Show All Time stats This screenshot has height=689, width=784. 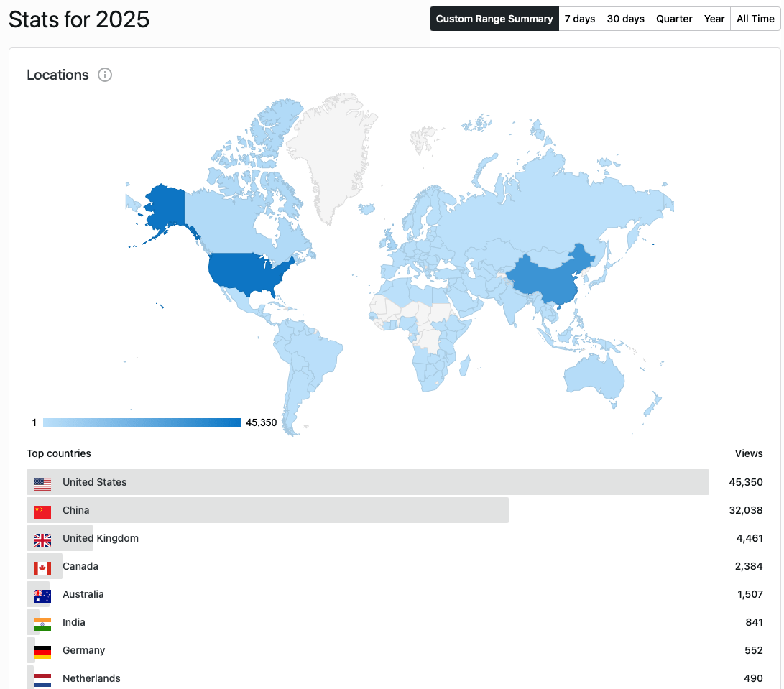tap(755, 19)
